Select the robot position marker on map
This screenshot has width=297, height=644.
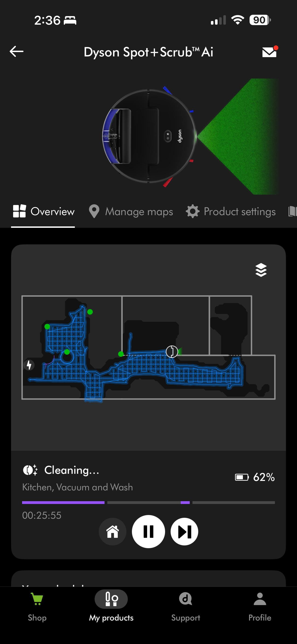pos(172,351)
